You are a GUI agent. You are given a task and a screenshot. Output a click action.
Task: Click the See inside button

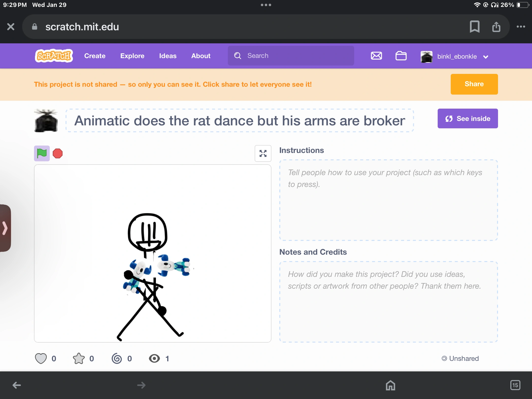click(467, 118)
